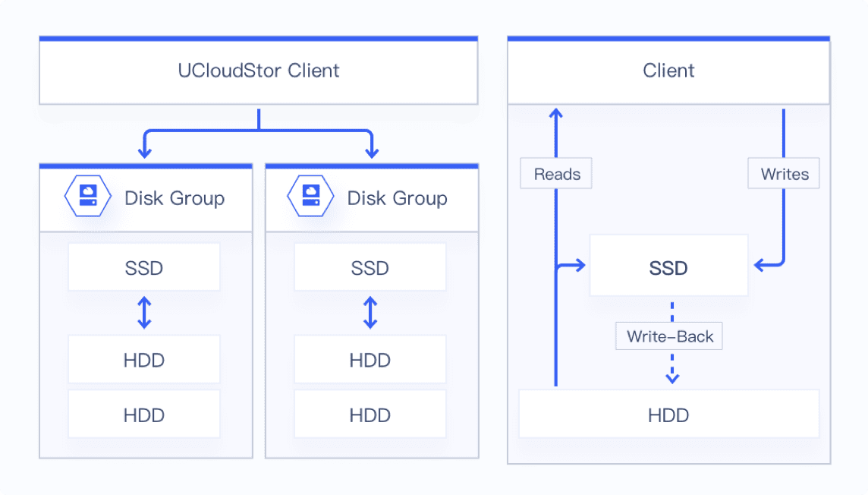Click the UCloudStor Client box

click(x=259, y=71)
